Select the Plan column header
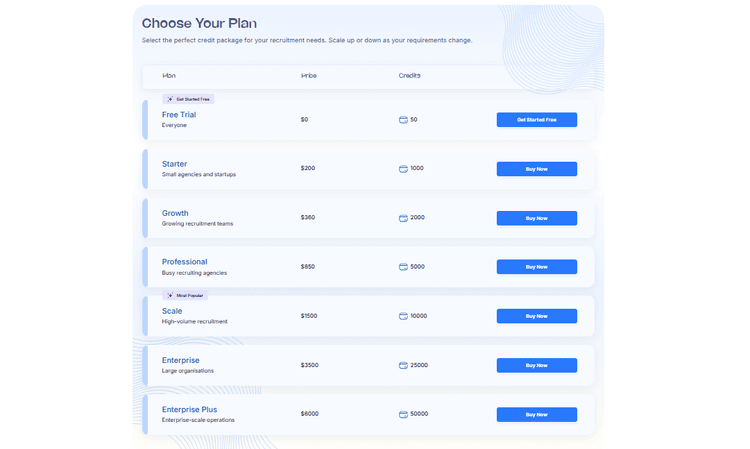750x449 pixels. coord(169,76)
